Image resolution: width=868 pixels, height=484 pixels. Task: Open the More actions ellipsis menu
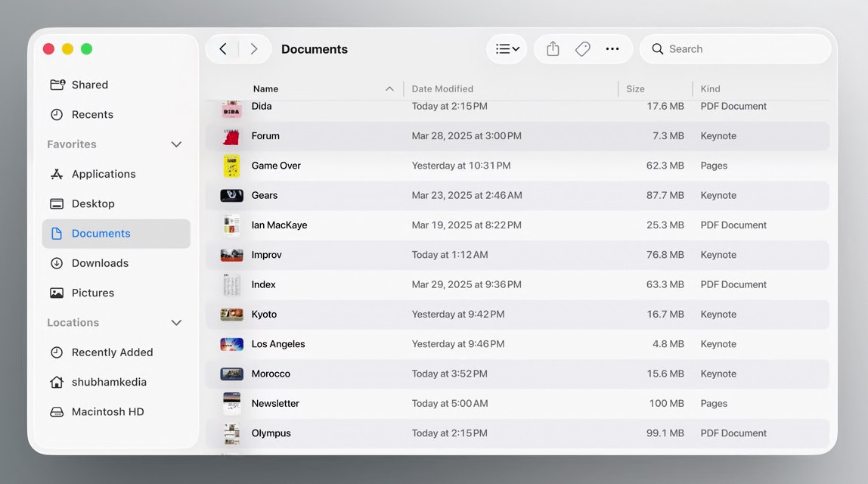point(612,48)
